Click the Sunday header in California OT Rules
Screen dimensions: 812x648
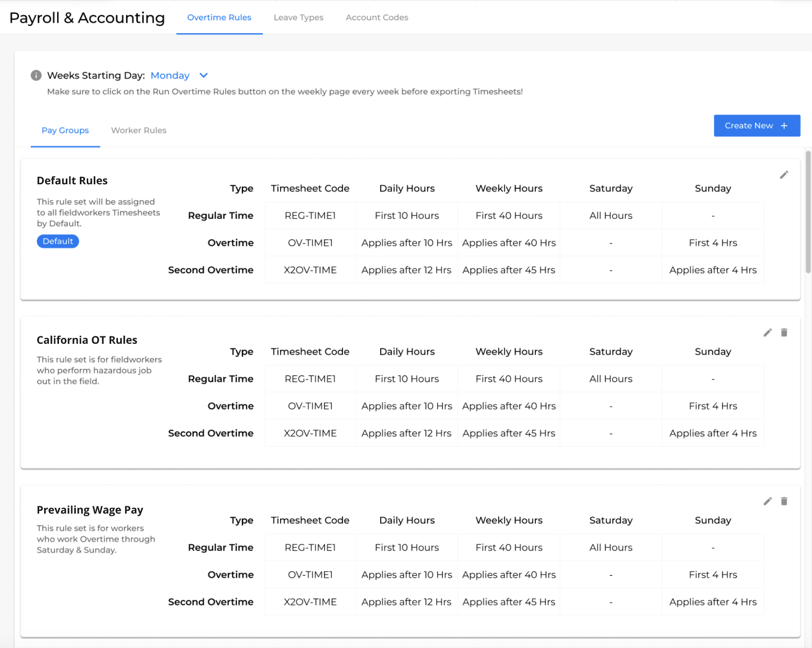pos(713,352)
